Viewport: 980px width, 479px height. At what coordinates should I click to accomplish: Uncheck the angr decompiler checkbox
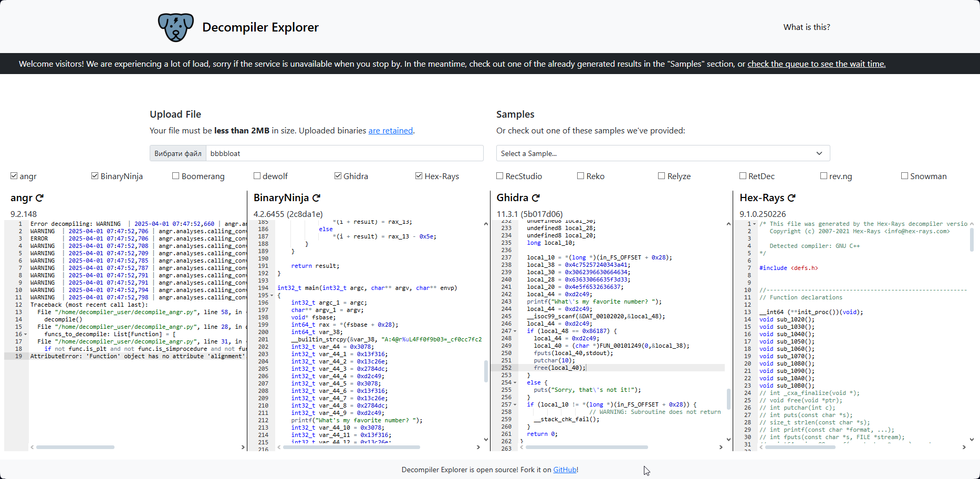(14, 176)
